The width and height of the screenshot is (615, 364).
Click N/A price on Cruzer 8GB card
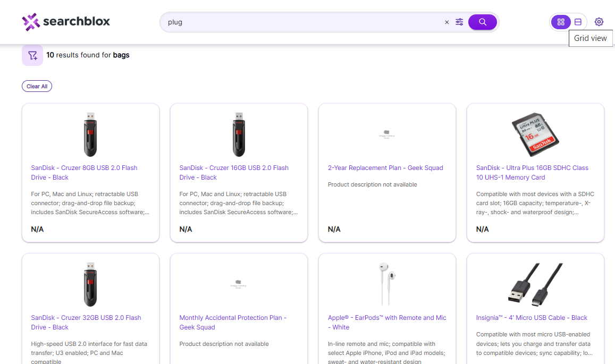(37, 230)
